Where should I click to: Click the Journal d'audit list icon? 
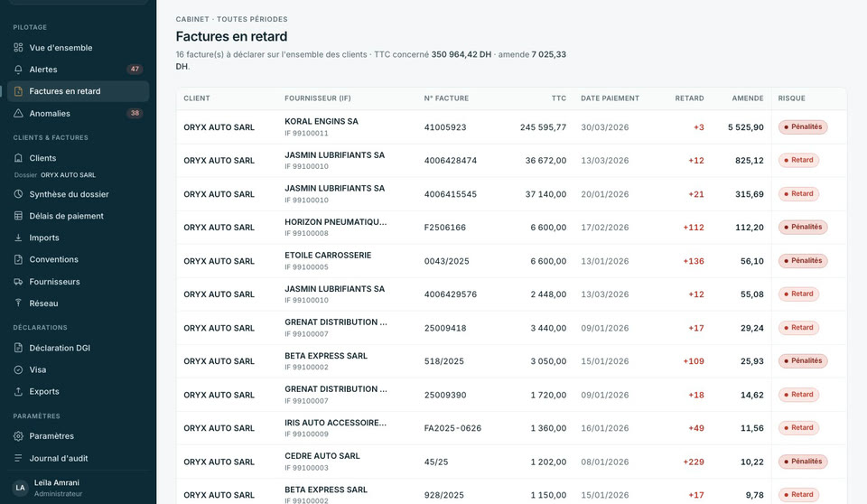tap(18, 458)
